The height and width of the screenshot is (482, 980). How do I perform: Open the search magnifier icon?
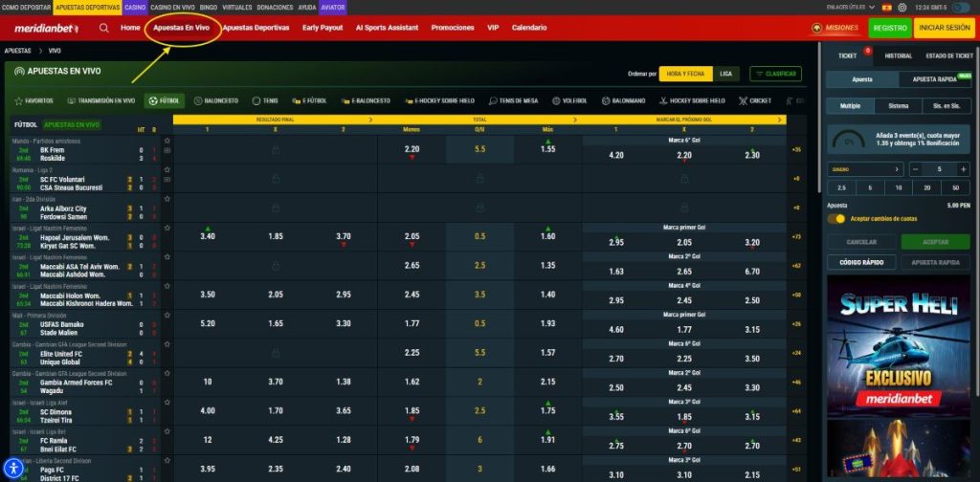(x=103, y=28)
